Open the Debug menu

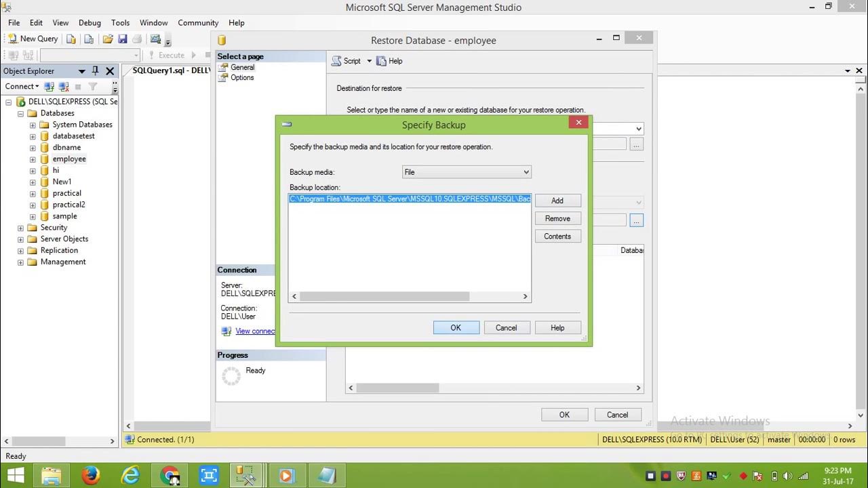(x=90, y=22)
